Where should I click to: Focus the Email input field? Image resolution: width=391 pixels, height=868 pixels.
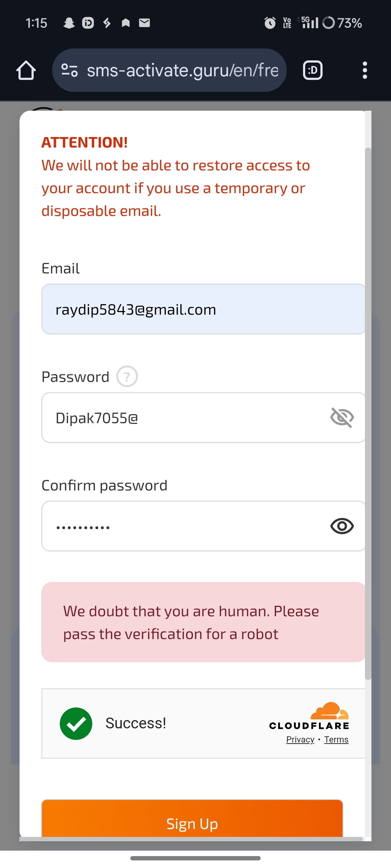pos(203,309)
